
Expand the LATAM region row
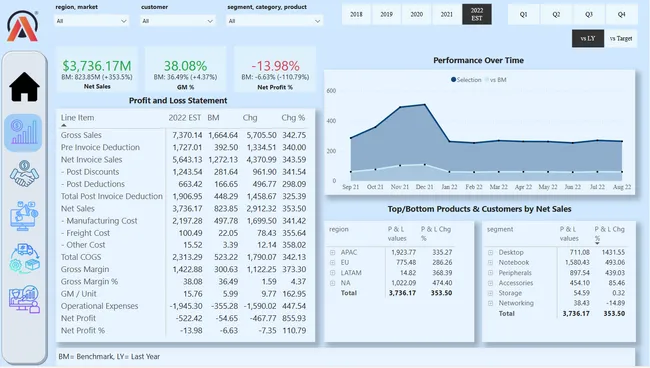(332, 273)
